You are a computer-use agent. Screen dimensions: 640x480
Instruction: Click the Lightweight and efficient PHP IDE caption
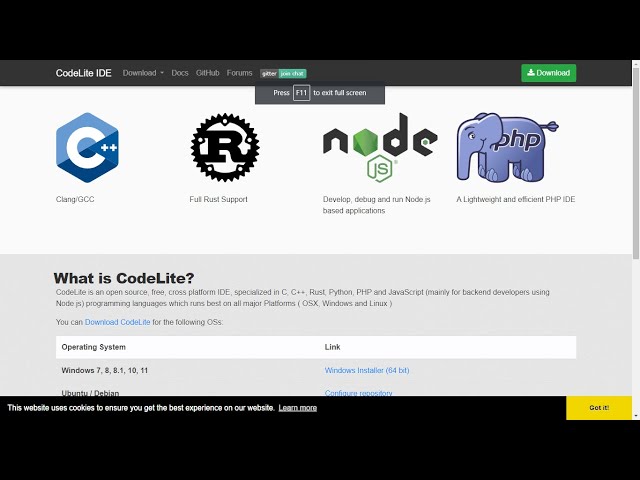click(x=516, y=199)
